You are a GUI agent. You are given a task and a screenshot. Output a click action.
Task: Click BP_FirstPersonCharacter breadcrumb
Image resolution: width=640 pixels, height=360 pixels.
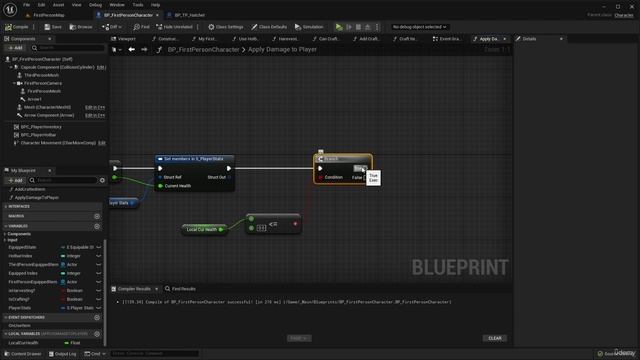pos(203,49)
